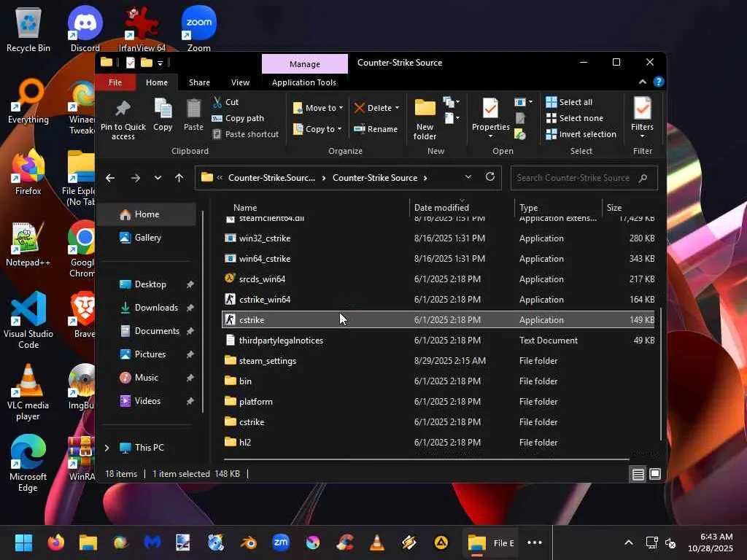Show hidden taskbar tray icons chevron
Image resolution: width=747 pixels, height=560 pixels.
(x=629, y=542)
